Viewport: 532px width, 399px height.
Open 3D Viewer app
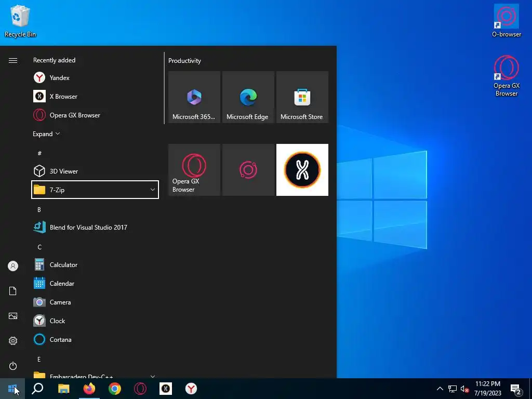[x=95, y=171]
